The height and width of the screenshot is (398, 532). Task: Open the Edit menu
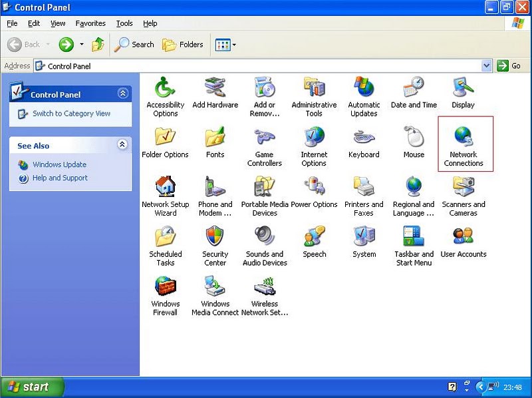coord(34,23)
